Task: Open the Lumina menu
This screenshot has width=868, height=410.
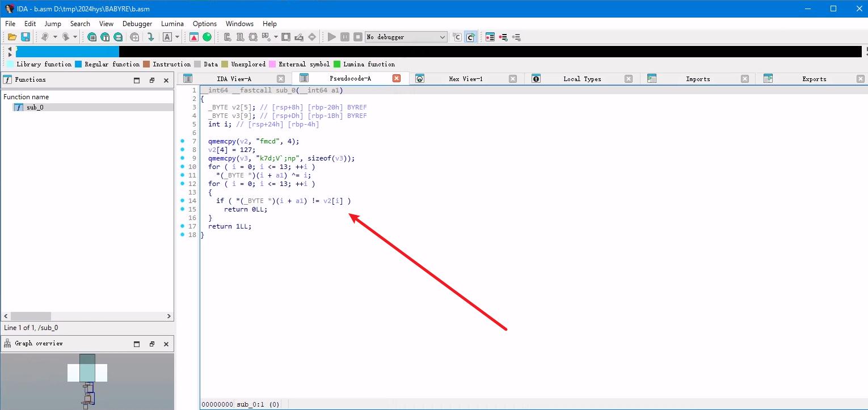Action: pos(172,24)
